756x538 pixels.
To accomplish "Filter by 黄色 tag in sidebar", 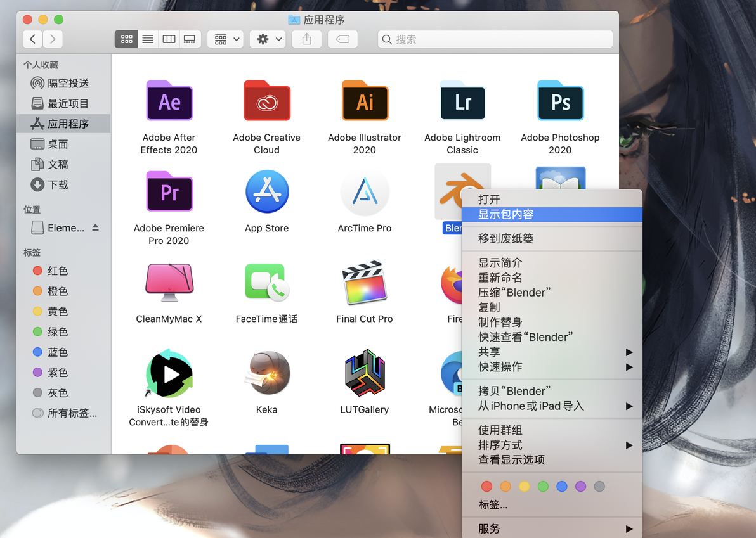I will (63, 311).
